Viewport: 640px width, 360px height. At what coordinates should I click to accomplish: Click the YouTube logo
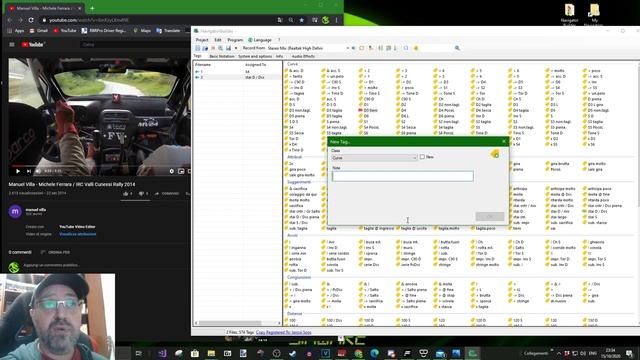coord(33,44)
